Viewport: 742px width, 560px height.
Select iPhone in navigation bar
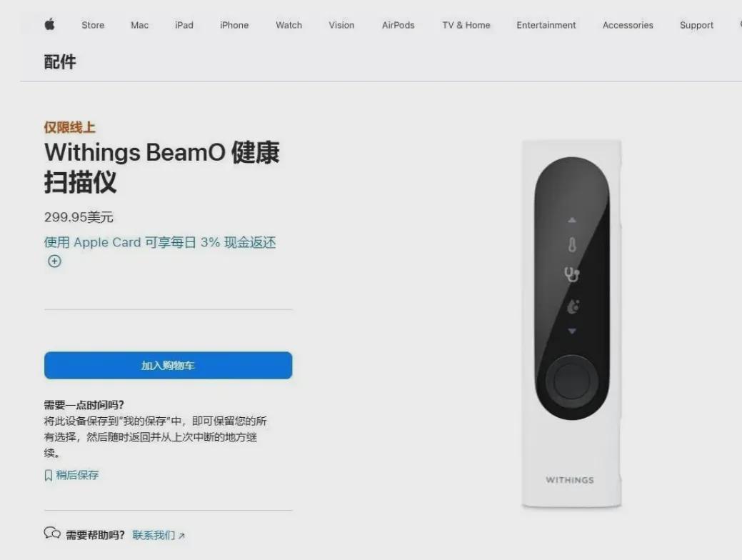click(x=234, y=25)
